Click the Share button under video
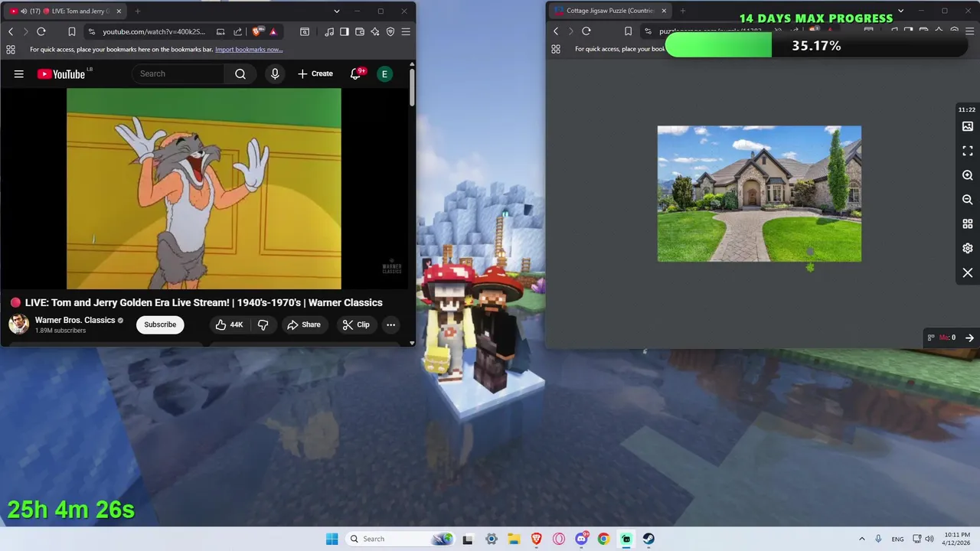Image resolution: width=980 pixels, height=551 pixels. point(304,324)
